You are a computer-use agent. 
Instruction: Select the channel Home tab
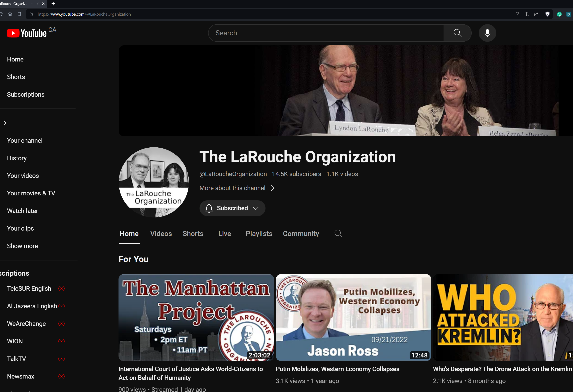[129, 233]
